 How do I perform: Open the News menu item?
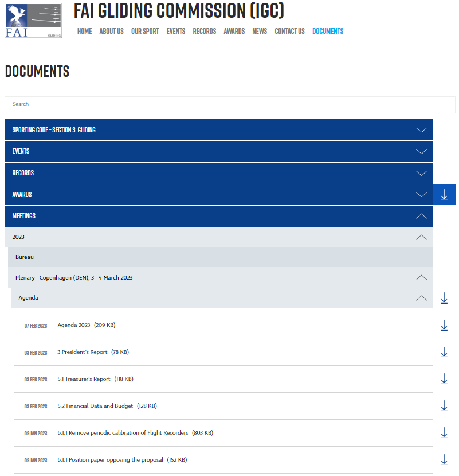pyautogui.click(x=260, y=31)
